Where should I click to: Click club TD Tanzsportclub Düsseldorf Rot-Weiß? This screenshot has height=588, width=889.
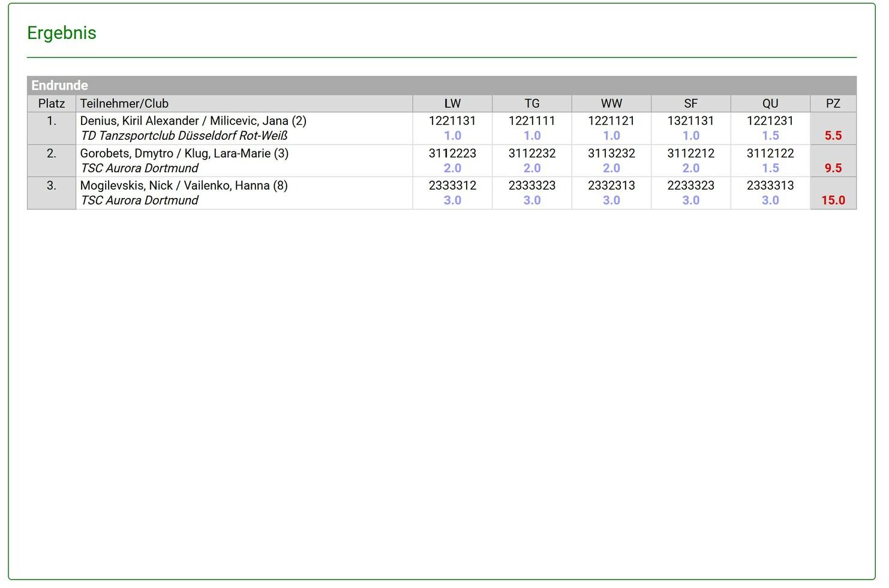184,136
